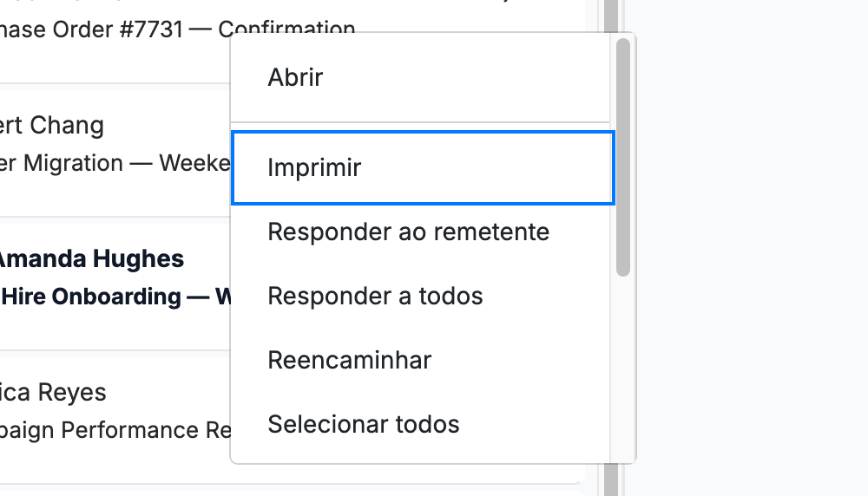
Task: Choose Responder a todos option
Action: tap(421, 297)
